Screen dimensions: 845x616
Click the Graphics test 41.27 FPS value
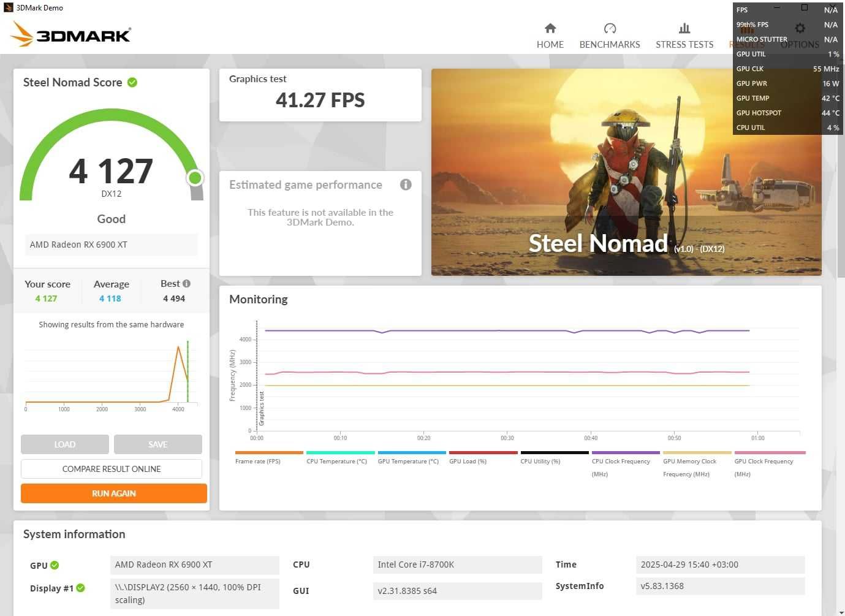pyautogui.click(x=320, y=100)
